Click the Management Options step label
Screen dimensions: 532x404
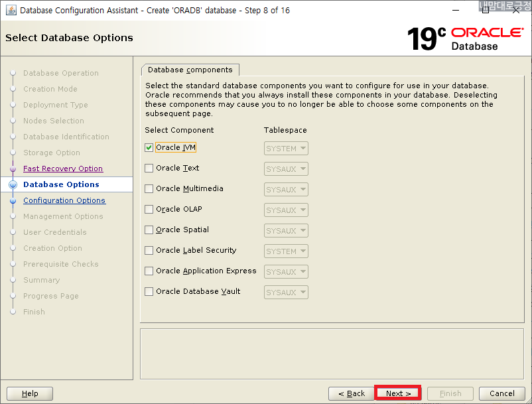click(x=63, y=216)
